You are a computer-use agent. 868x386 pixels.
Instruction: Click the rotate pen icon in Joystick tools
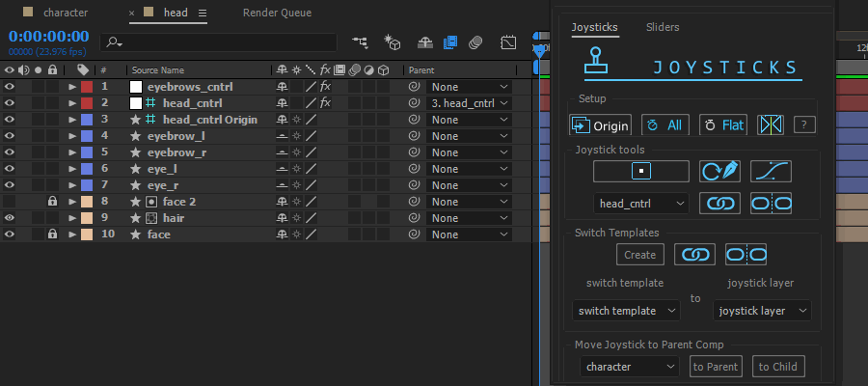pyautogui.click(x=719, y=172)
